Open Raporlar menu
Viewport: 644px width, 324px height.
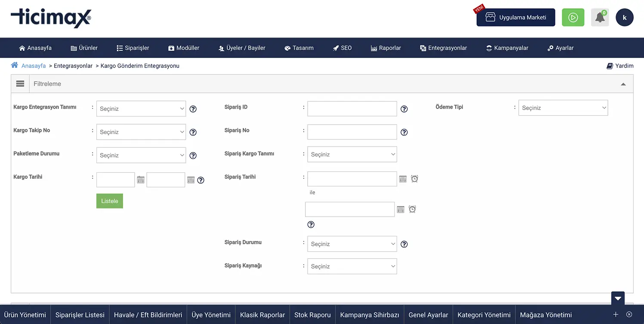pos(386,48)
